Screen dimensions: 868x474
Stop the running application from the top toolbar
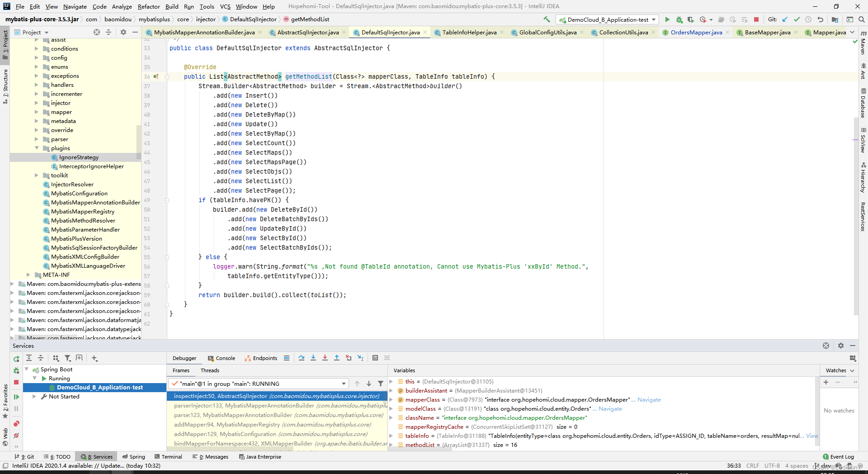point(756,19)
